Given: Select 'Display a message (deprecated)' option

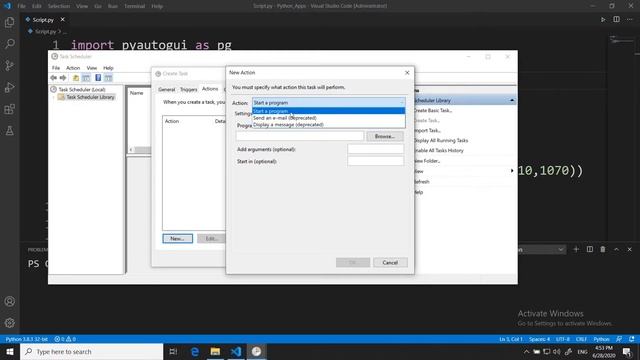Looking at the screenshot, I should coord(329,124).
